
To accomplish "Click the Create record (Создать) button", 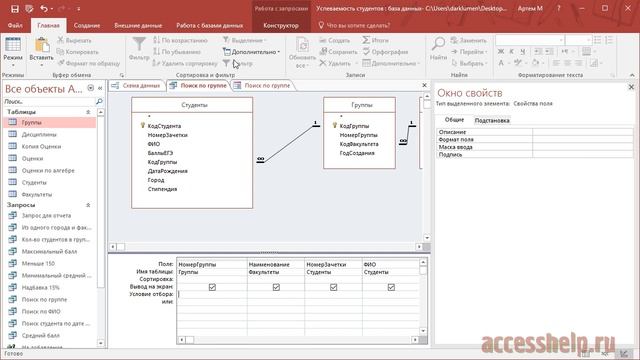I will (x=335, y=40).
